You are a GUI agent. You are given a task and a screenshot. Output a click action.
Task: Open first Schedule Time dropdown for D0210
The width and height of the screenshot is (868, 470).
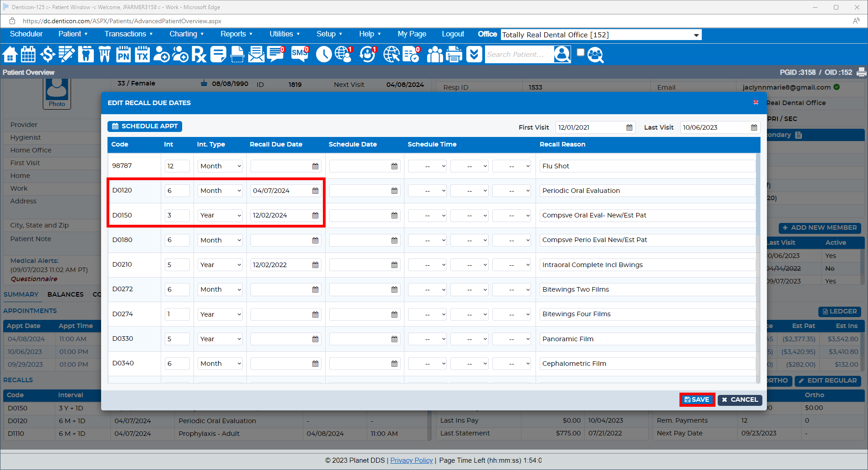point(427,265)
